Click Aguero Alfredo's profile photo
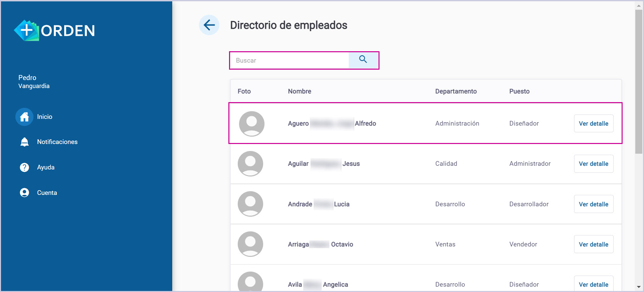 click(x=251, y=124)
